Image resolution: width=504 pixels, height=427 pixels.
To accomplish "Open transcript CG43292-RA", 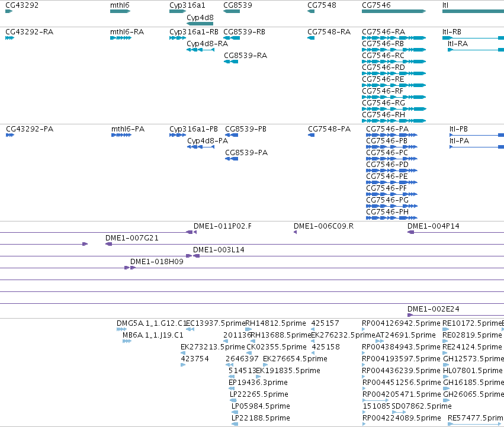I will pos(9,38).
